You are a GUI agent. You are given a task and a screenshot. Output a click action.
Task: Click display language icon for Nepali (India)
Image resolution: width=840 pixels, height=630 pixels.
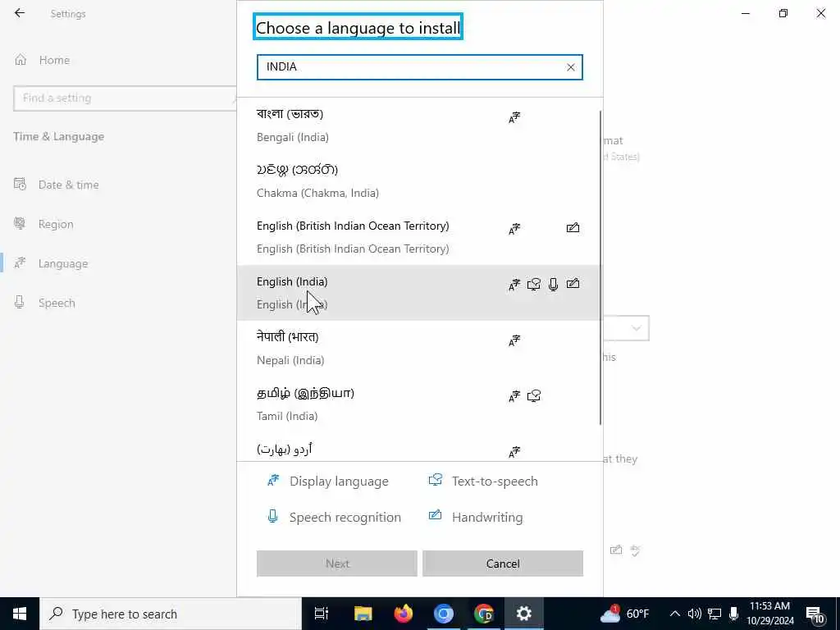(x=514, y=340)
